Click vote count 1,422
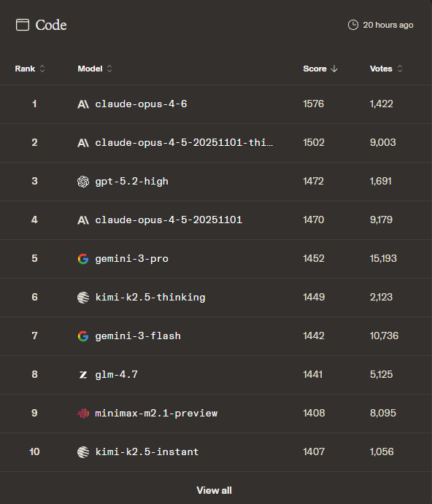Screen dimensions: 432x504 [x=381, y=104]
